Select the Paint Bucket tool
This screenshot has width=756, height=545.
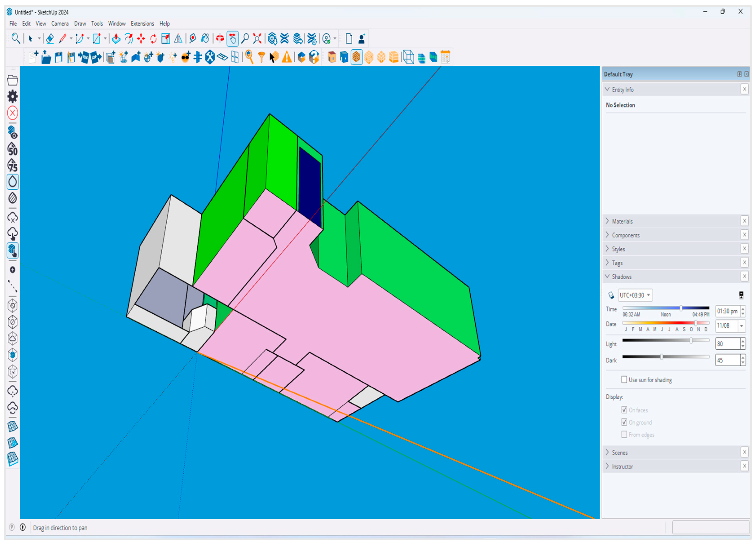click(205, 39)
